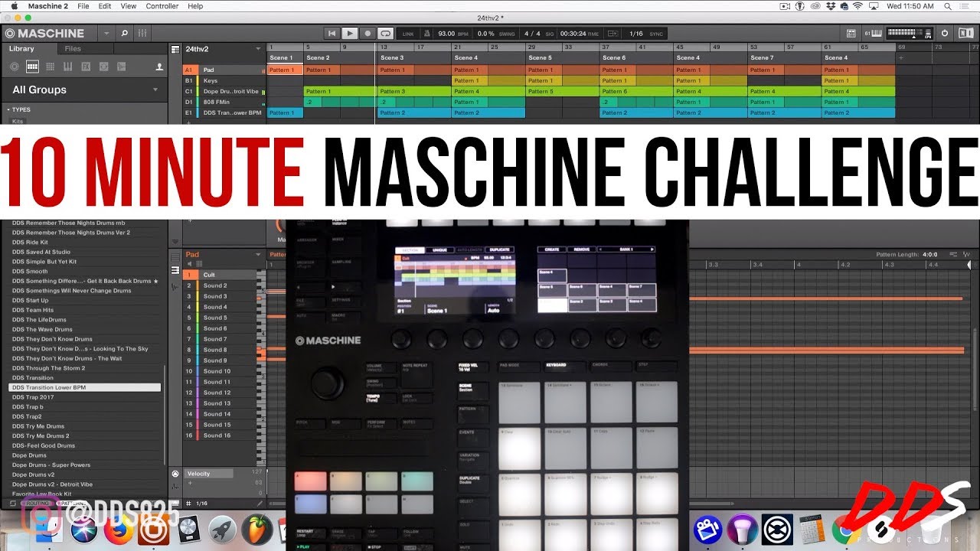Click the restart transport button
Screen dimensions: 980x551
(x=332, y=33)
